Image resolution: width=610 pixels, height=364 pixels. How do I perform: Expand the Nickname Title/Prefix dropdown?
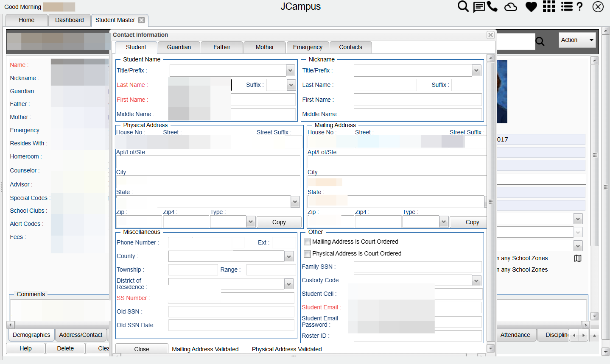(476, 70)
